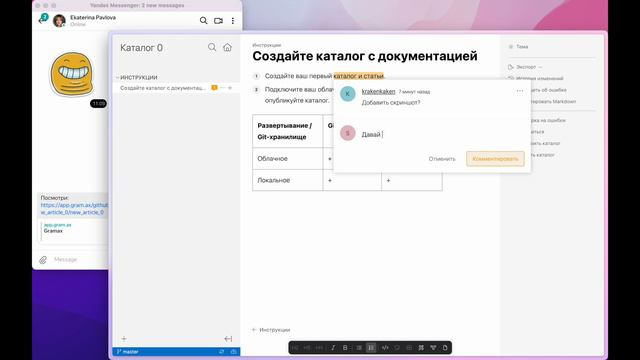Screen dimensions: 640x360
Task: Collapse the left sidebar panel
Action: (228, 338)
